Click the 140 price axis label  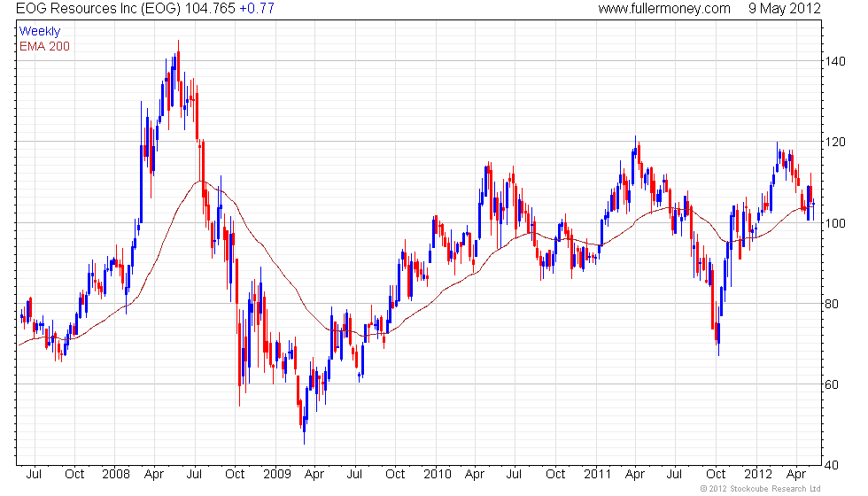[834, 61]
